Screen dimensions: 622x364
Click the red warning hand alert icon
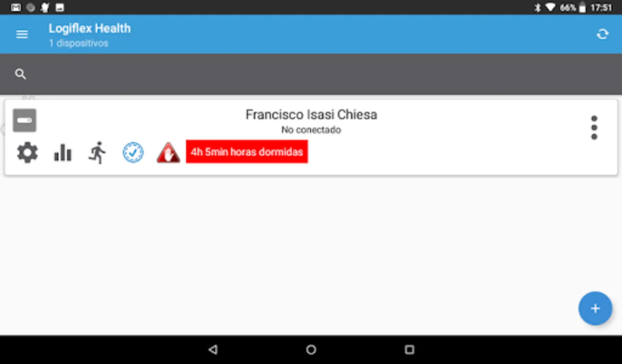(x=168, y=153)
